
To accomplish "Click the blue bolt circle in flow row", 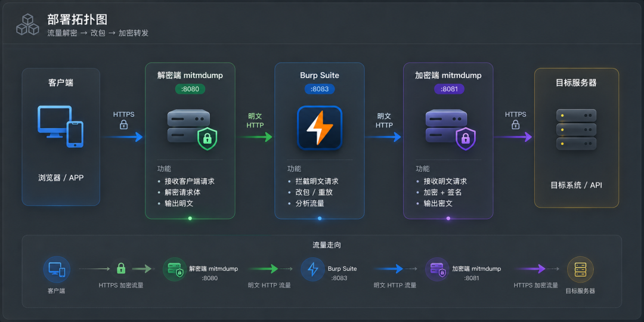I will [x=313, y=270].
